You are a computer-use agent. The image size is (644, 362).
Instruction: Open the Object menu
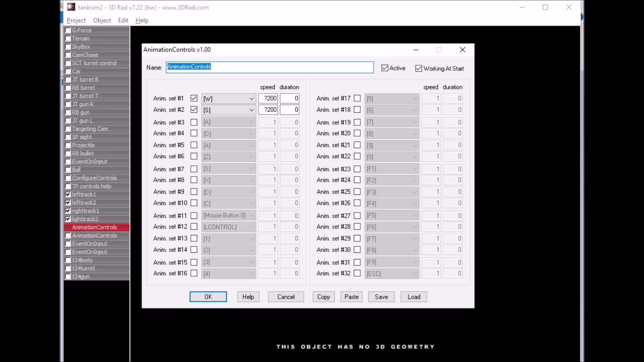point(102,20)
